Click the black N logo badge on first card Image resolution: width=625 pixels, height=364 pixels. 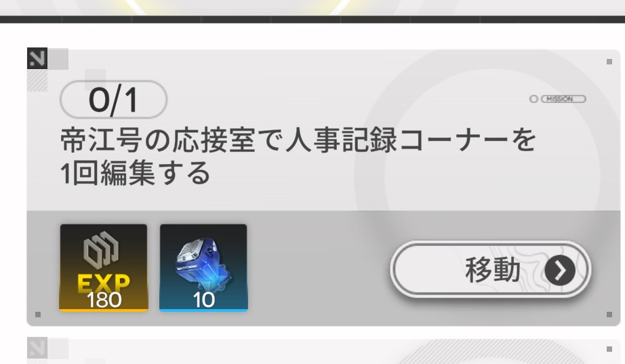tap(37, 58)
